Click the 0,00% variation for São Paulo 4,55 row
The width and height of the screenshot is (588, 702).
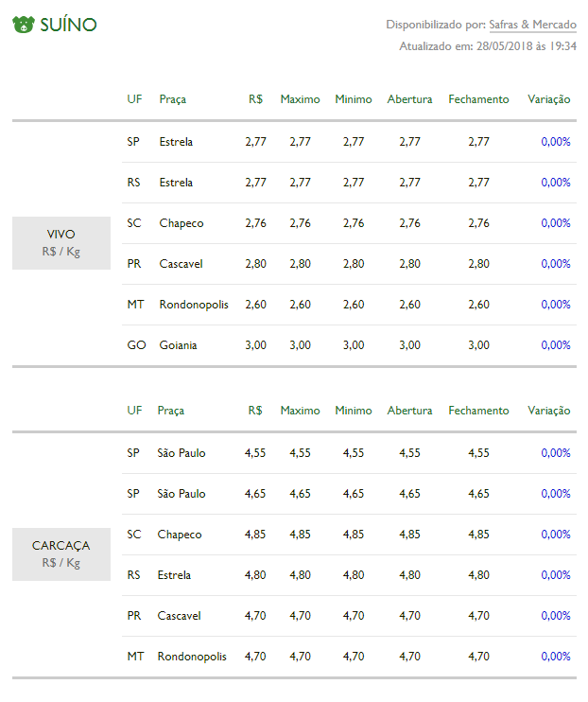click(x=556, y=453)
